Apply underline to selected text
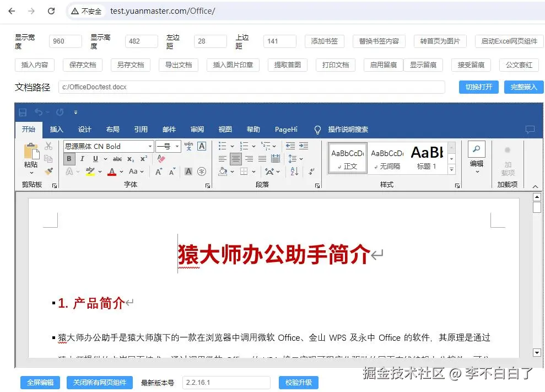Image resolution: width=545 pixels, height=392 pixels. [x=95, y=158]
